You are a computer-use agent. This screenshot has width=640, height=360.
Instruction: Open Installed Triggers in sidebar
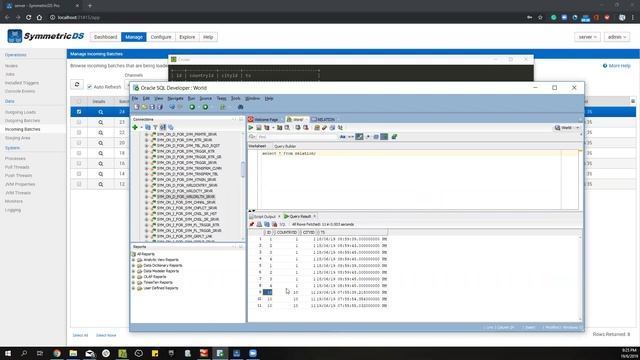coord(22,83)
